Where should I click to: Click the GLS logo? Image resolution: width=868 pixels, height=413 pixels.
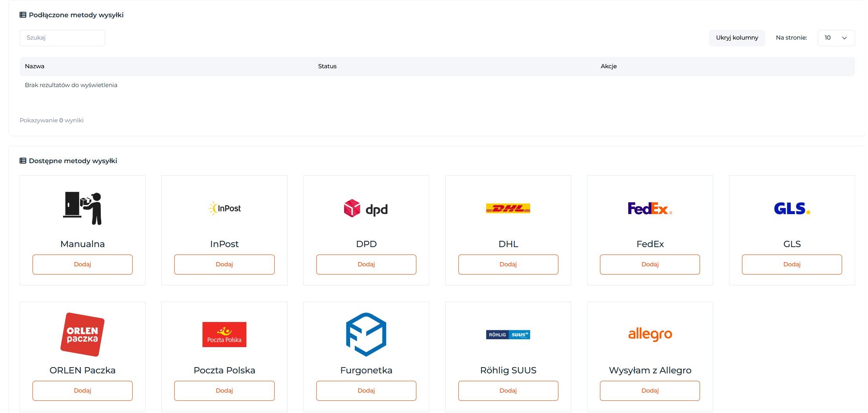point(792,208)
